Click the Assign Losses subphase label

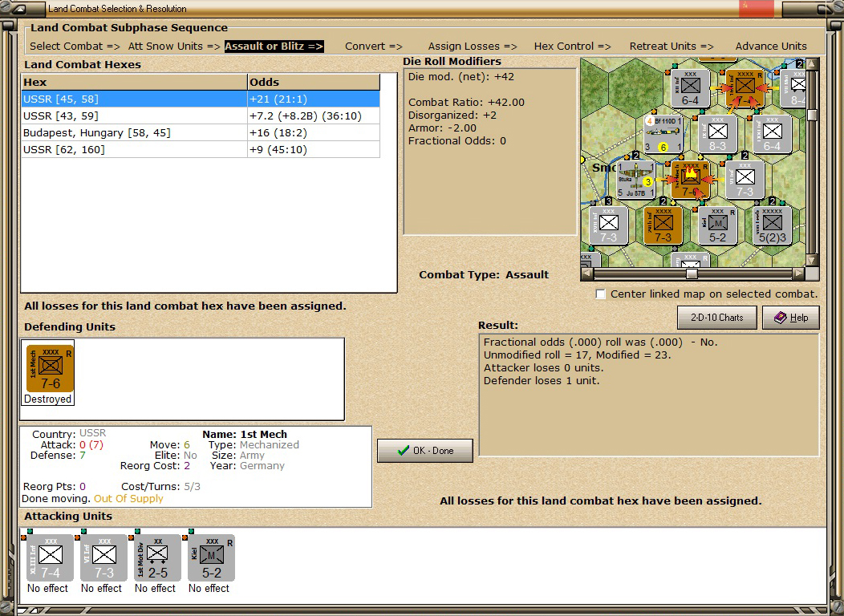(473, 47)
